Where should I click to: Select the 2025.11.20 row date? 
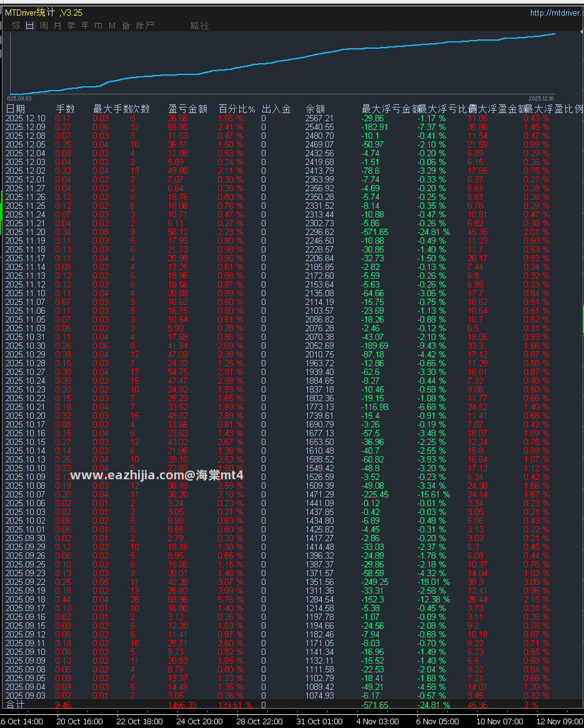tap(26, 232)
